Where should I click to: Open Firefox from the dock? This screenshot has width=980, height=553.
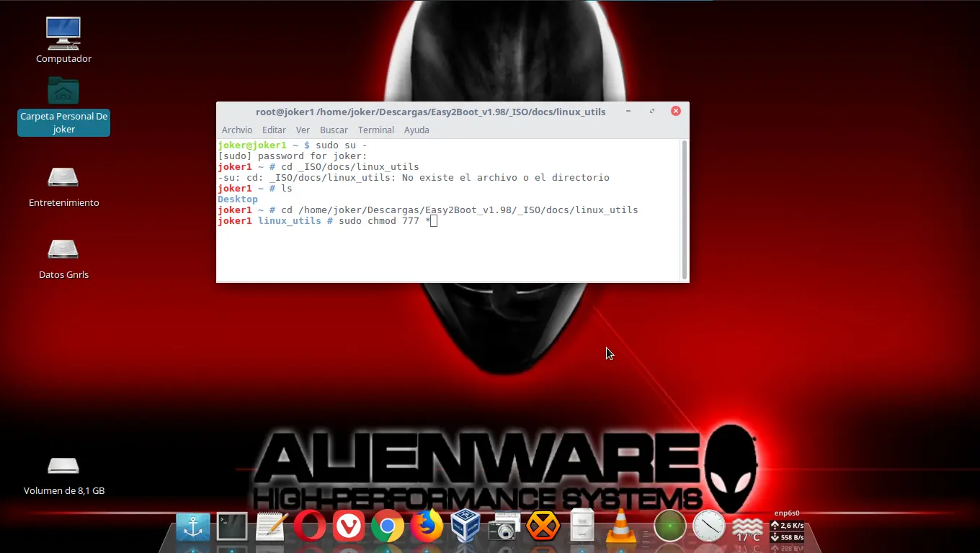point(427,526)
